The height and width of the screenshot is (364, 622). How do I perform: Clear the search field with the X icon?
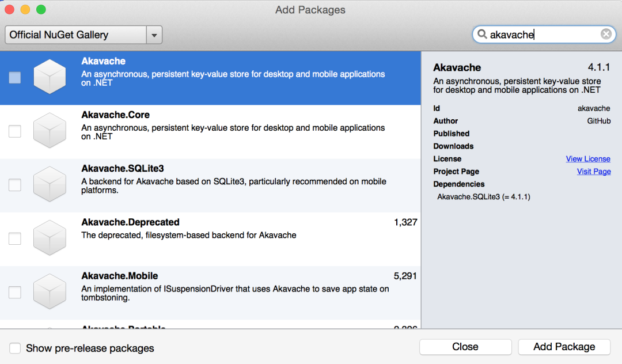[x=606, y=35]
